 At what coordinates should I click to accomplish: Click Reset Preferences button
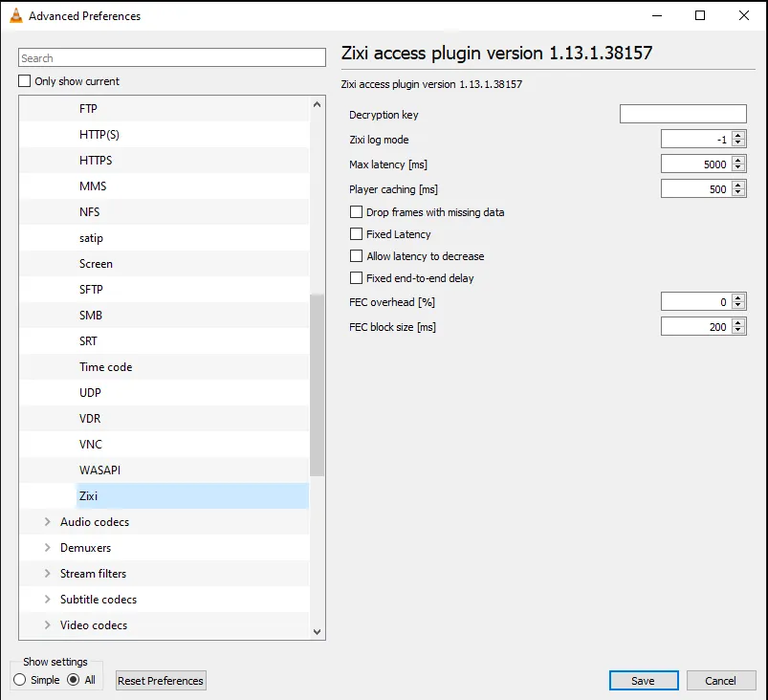[161, 681]
